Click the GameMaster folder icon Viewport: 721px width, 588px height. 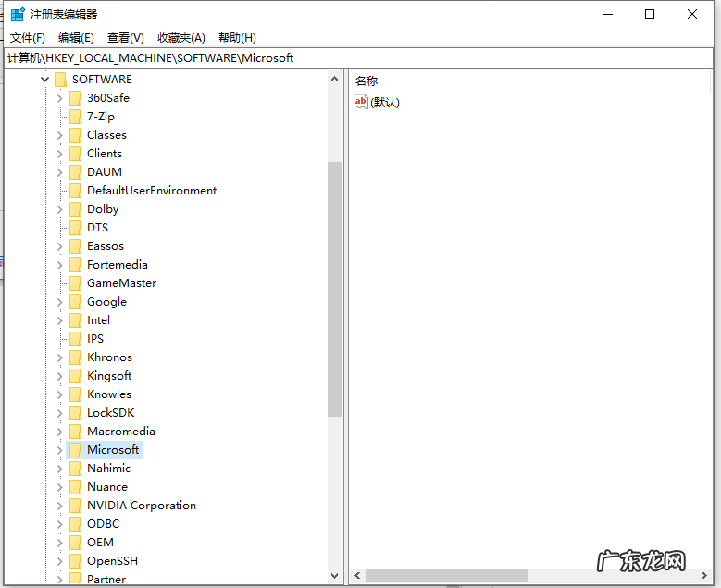[75, 283]
